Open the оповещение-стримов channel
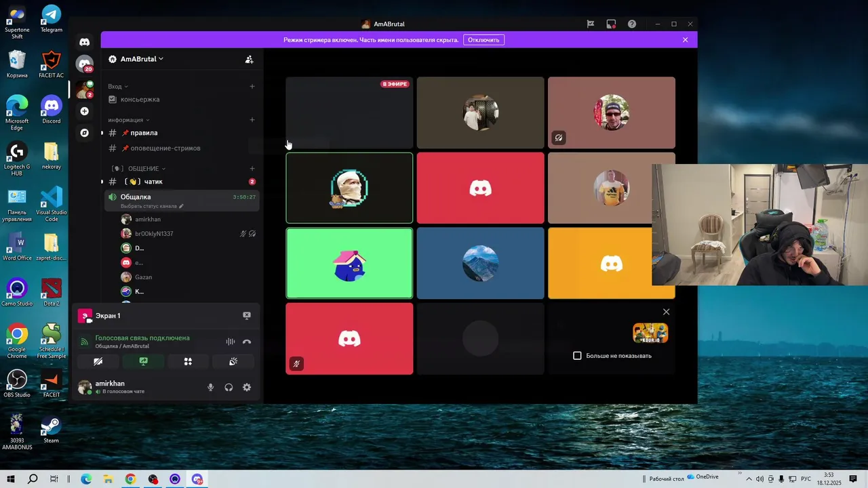The height and width of the screenshot is (488, 868). click(x=182, y=148)
